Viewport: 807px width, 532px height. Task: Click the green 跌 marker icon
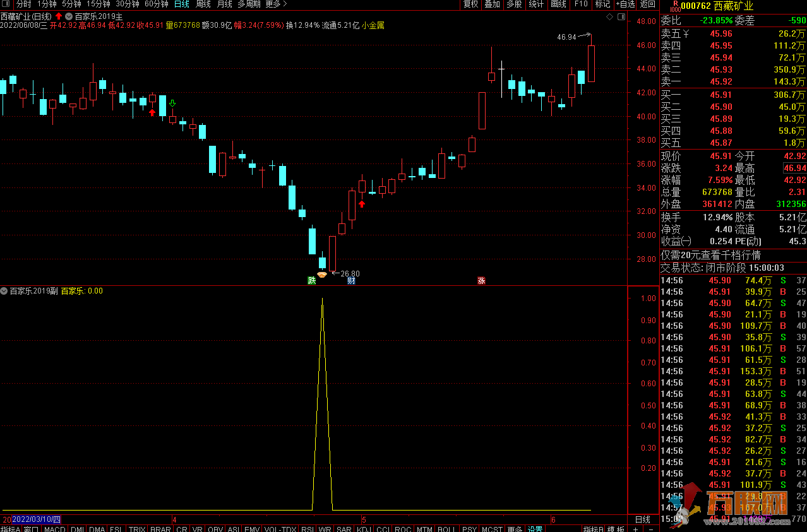(x=311, y=280)
